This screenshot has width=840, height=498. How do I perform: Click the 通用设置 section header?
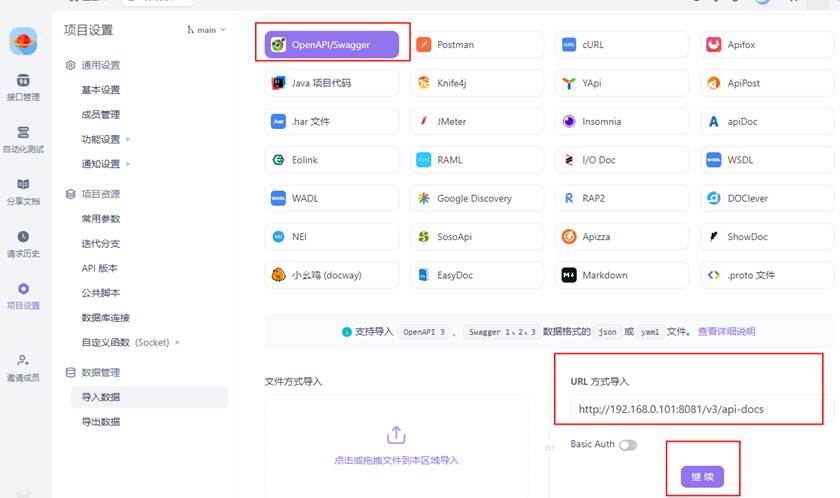coord(93,65)
